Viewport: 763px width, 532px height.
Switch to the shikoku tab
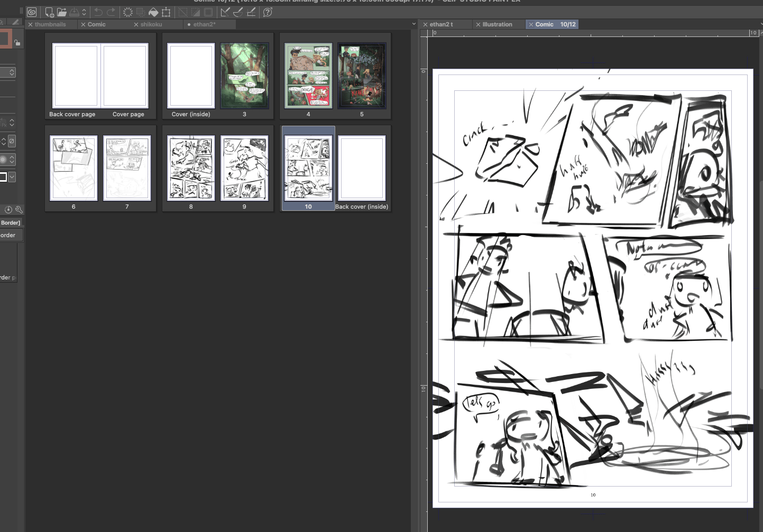click(x=151, y=24)
